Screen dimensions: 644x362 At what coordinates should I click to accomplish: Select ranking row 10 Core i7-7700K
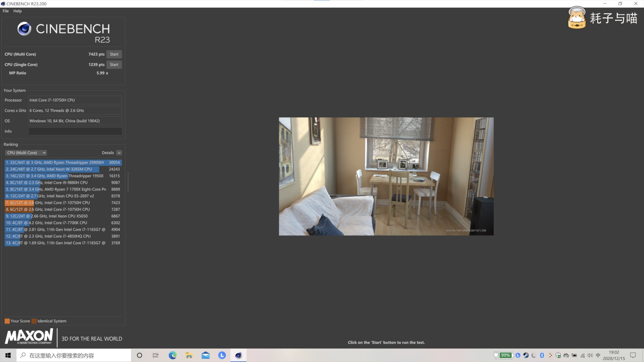pos(63,223)
